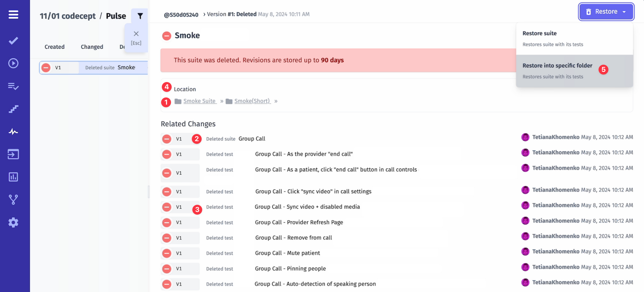Open the Tests checkmark icon in sidebar
Viewport: 644px width, 292px height.
(x=13, y=41)
